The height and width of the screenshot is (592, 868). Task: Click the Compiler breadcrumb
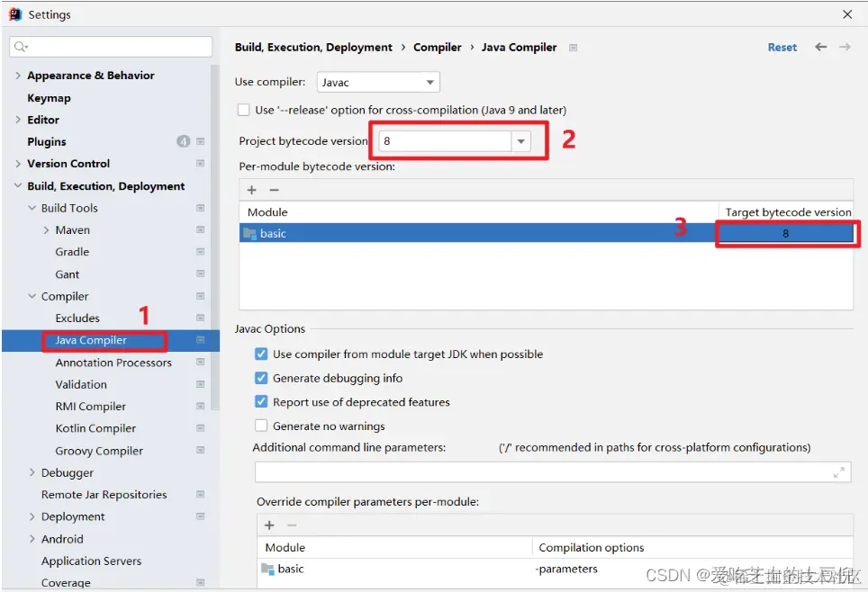[x=438, y=48]
